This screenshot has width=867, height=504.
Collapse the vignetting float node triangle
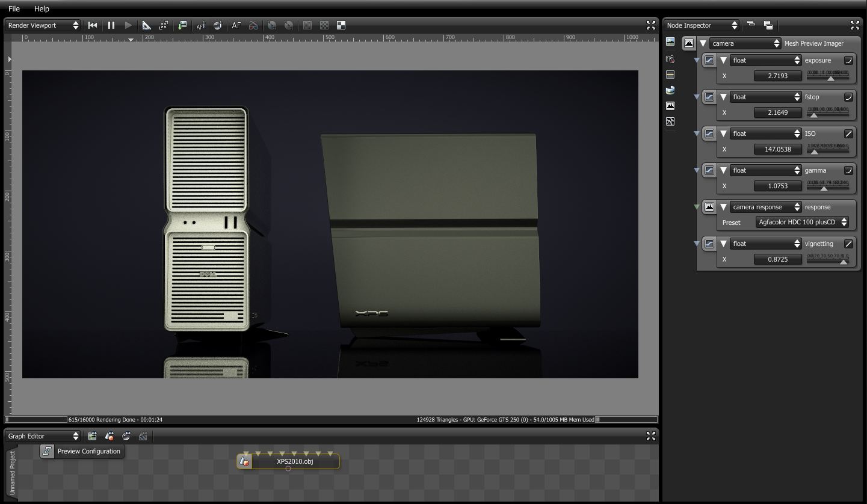723,244
